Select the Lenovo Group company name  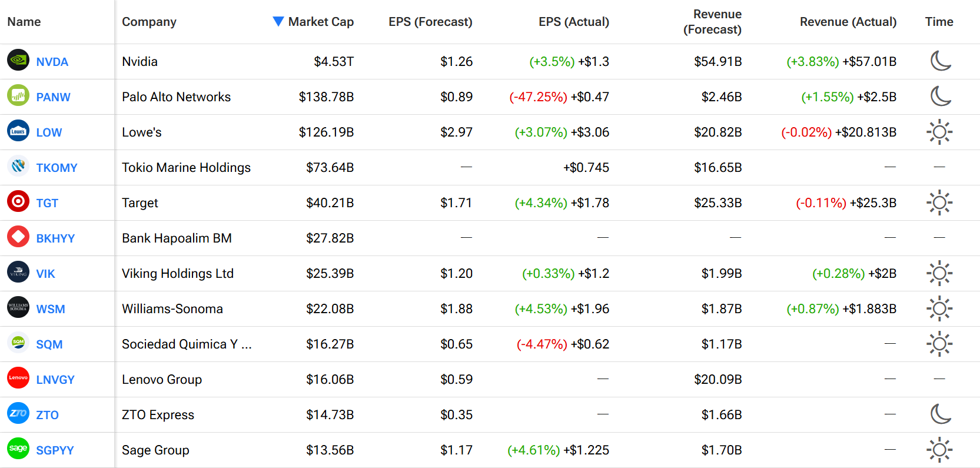(162, 380)
